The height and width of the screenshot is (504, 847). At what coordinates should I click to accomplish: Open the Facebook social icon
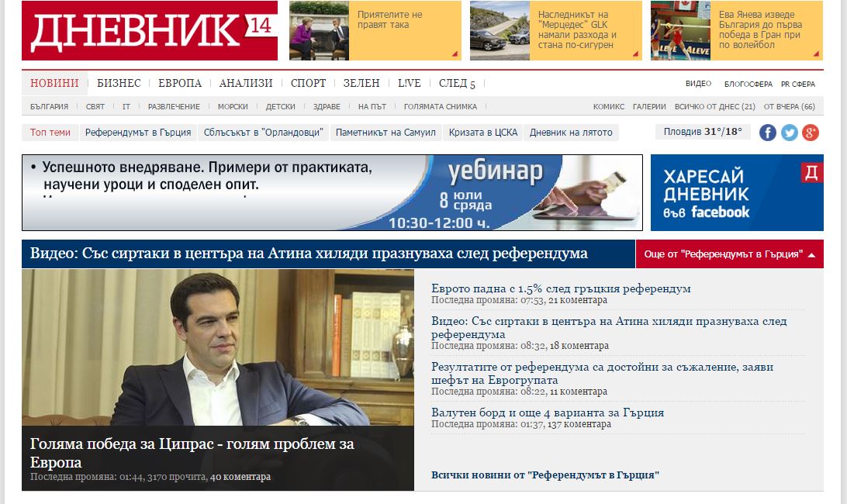[768, 133]
